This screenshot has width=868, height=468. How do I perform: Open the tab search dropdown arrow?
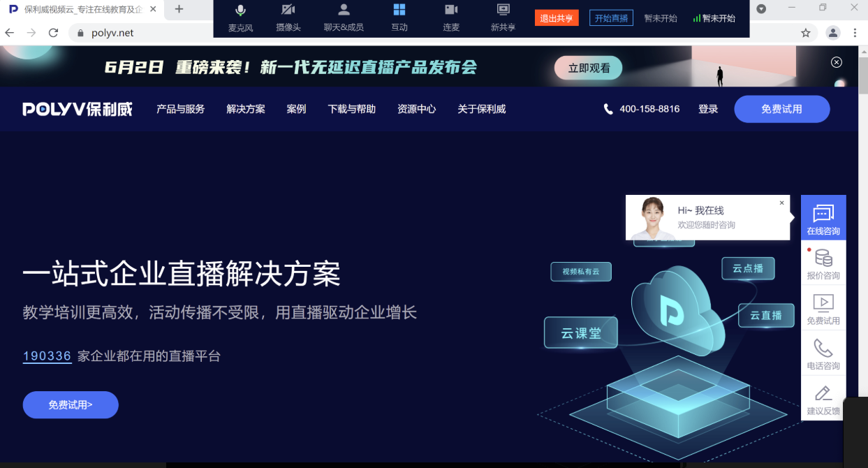coord(761,9)
